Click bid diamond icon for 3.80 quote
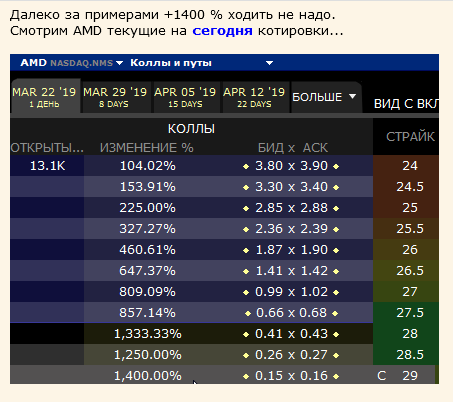453x402 pixels. click(246, 166)
